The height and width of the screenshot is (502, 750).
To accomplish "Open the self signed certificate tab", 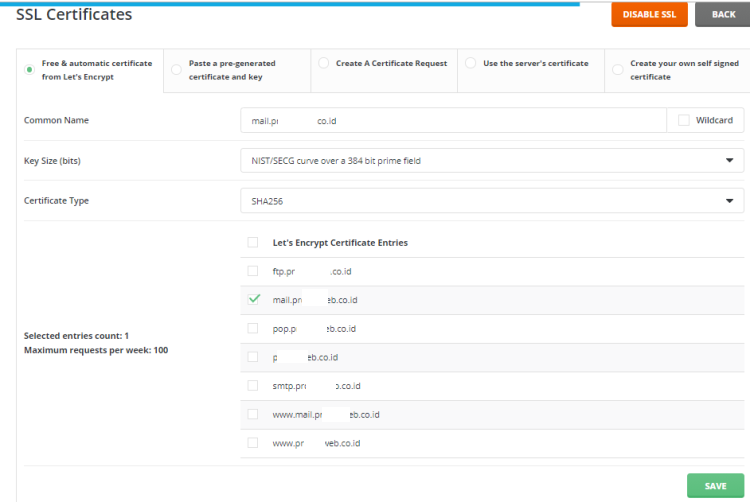I will click(677, 70).
